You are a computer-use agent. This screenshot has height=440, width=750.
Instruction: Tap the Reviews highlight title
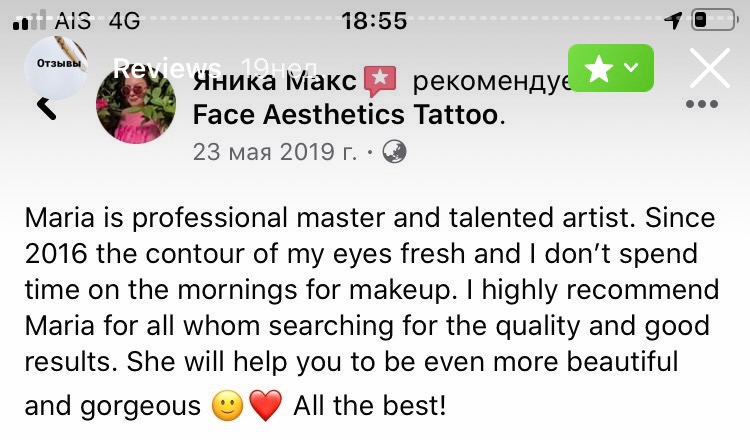tap(167, 68)
